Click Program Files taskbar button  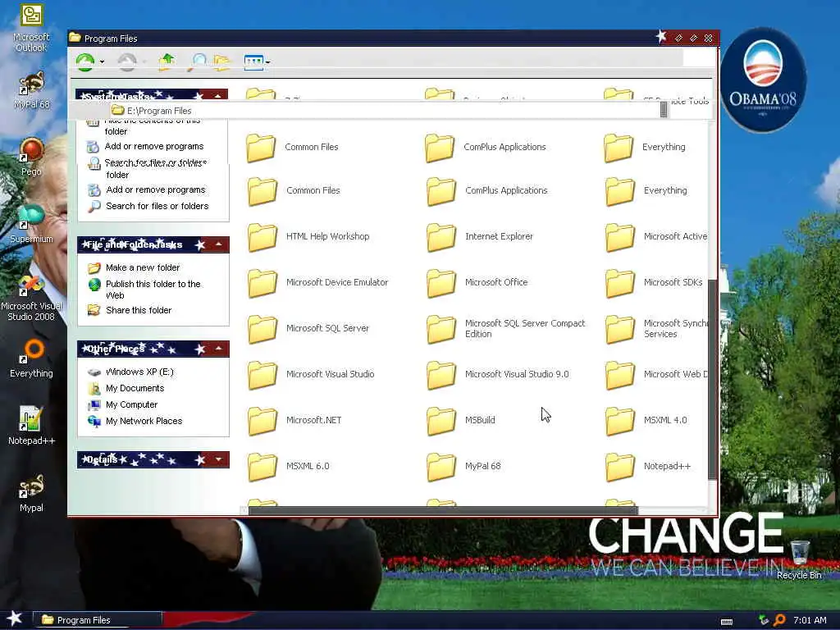(98, 620)
